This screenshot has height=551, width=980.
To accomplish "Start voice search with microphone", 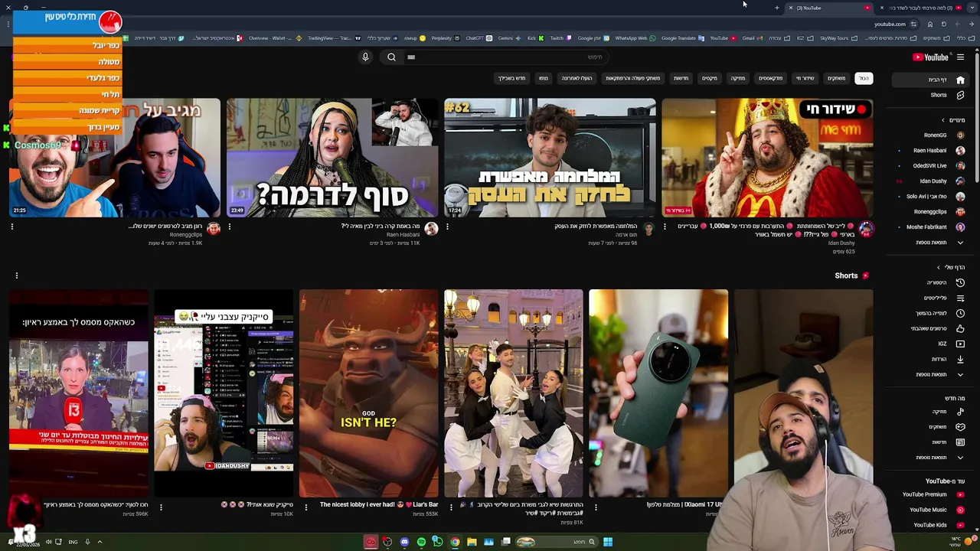I will point(365,57).
